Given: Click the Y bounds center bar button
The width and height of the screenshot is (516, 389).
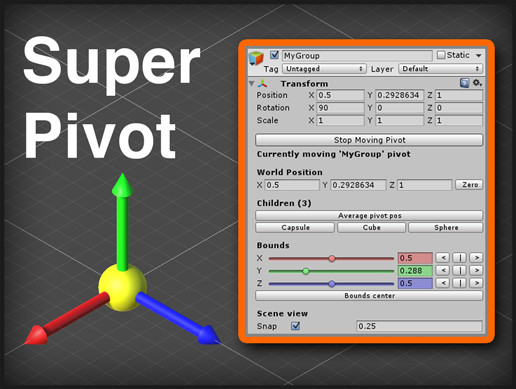Looking at the screenshot, I should (460, 270).
